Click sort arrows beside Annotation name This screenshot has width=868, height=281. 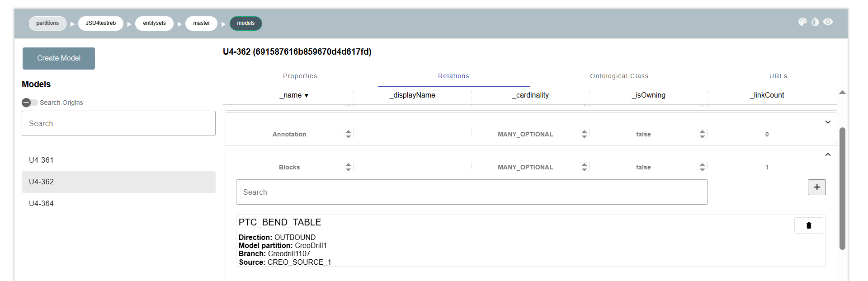pos(348,134)
